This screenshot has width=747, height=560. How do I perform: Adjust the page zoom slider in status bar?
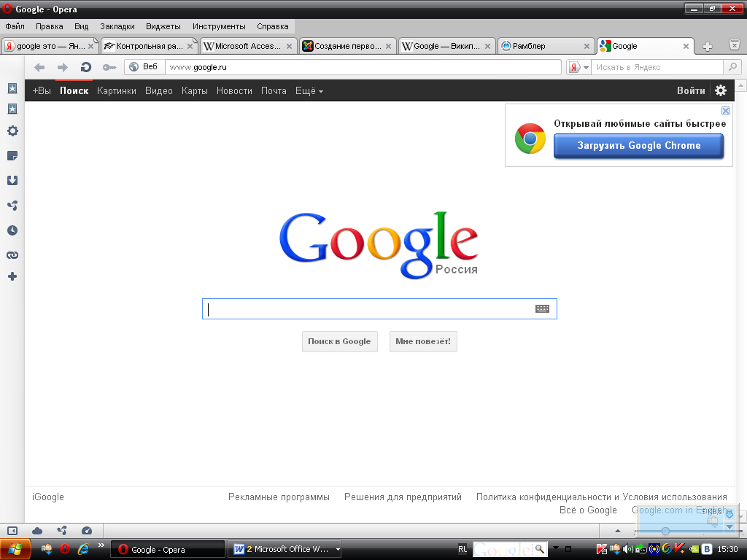click(x=665, y=531)
